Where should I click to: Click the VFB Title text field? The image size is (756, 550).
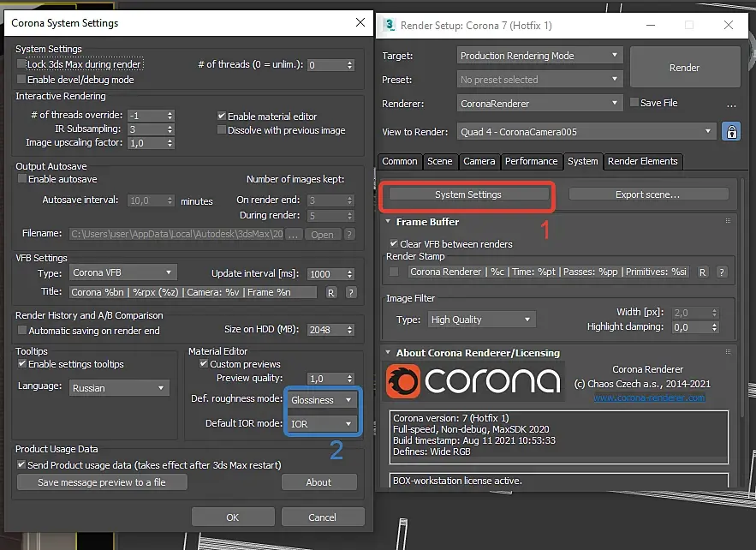tap(193, 292)
